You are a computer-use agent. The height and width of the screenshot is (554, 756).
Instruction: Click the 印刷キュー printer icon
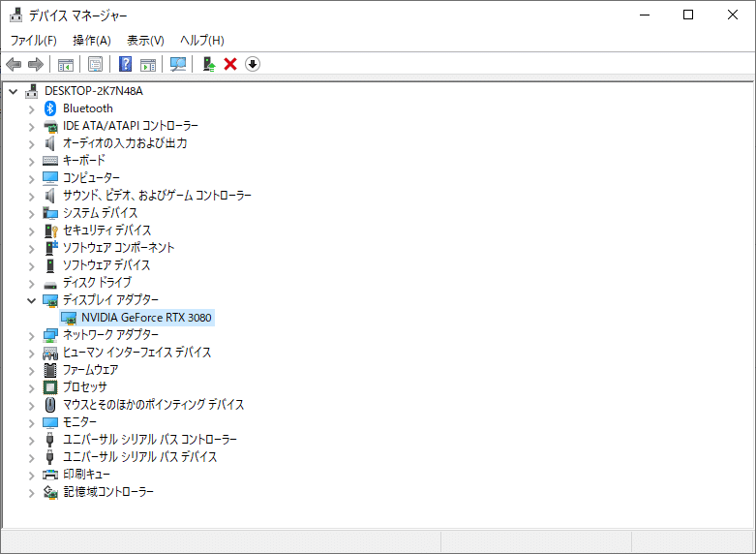50,475
